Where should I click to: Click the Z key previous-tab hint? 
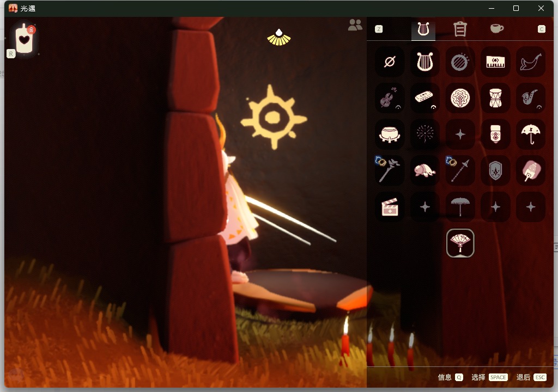pyautogui.click(x=379, y=29)
